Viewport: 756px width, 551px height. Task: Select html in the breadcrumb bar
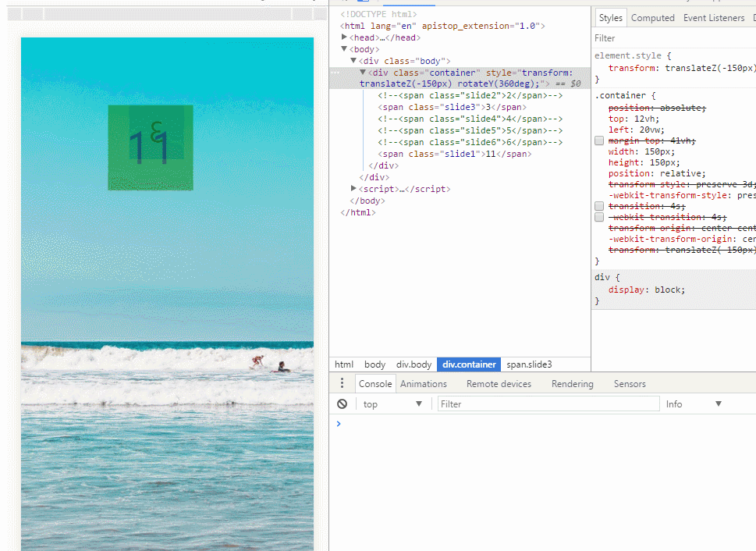(x=344, y=364)
